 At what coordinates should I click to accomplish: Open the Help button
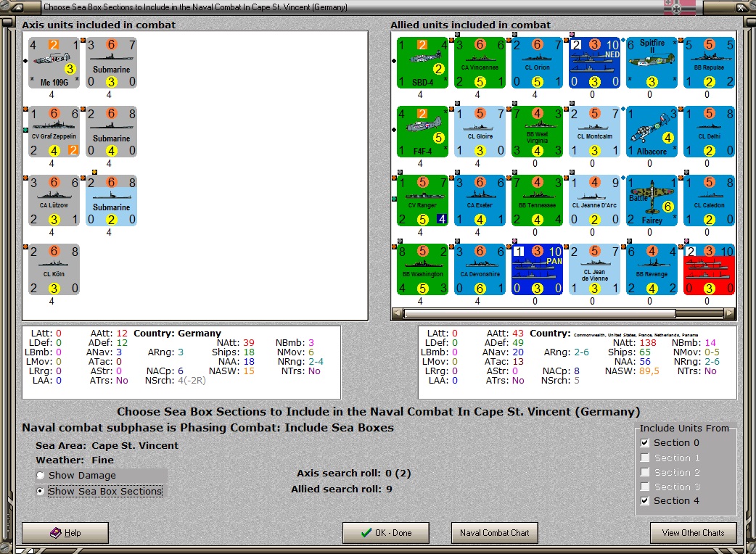[x=65, y=533]
